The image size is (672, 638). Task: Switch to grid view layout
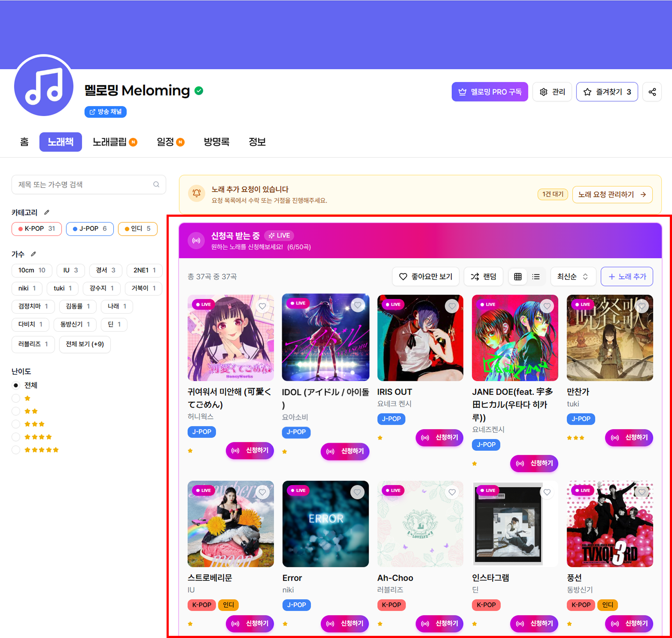[x=518, y=277]
